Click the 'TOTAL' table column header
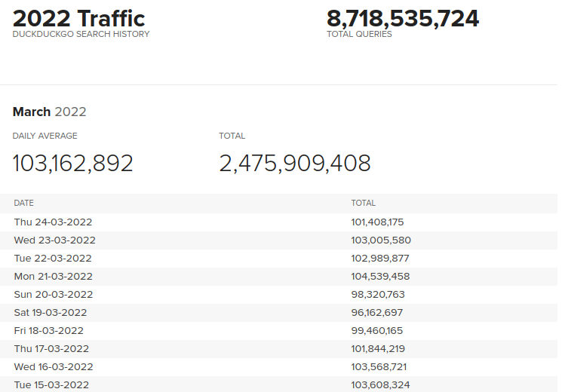562x392 pixels. [363, 203]
